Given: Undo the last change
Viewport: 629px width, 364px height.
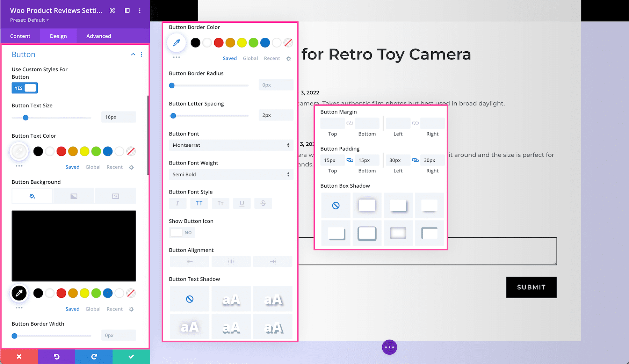Looking at the screenshot, I should 56,356.
